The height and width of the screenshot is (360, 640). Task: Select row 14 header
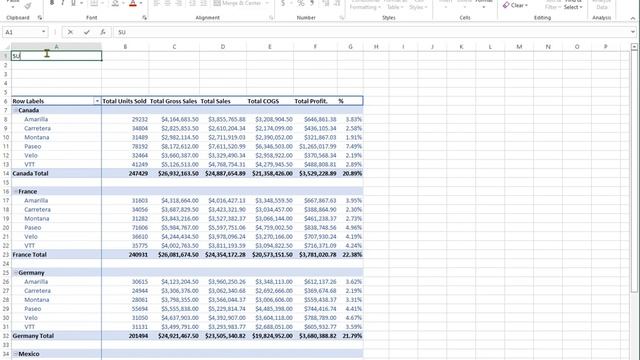pyautogui.click(x=6, y=173)
